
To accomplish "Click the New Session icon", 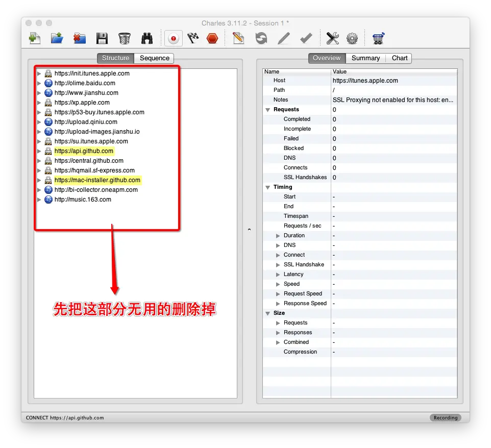I will tap(35, 38).
